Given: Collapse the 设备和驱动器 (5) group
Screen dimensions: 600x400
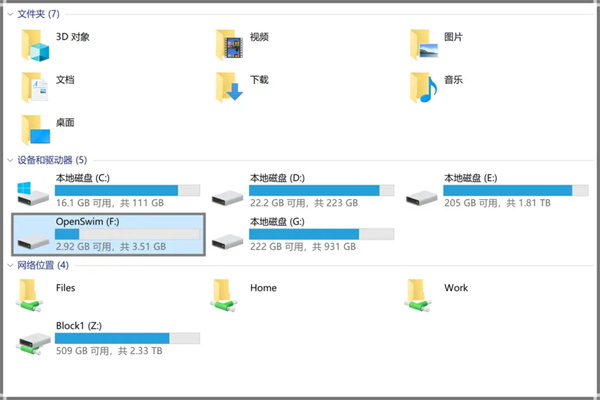Looking at the screenshot, I should coord(11,160).
